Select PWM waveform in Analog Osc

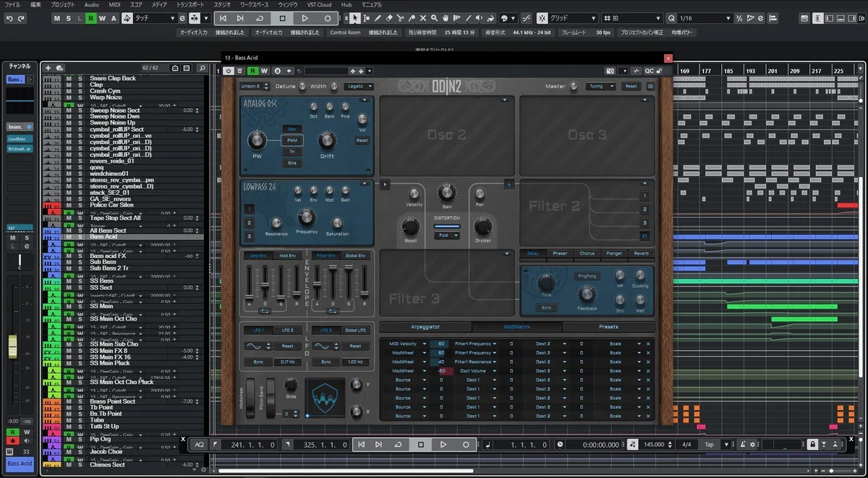pos(292,140)
